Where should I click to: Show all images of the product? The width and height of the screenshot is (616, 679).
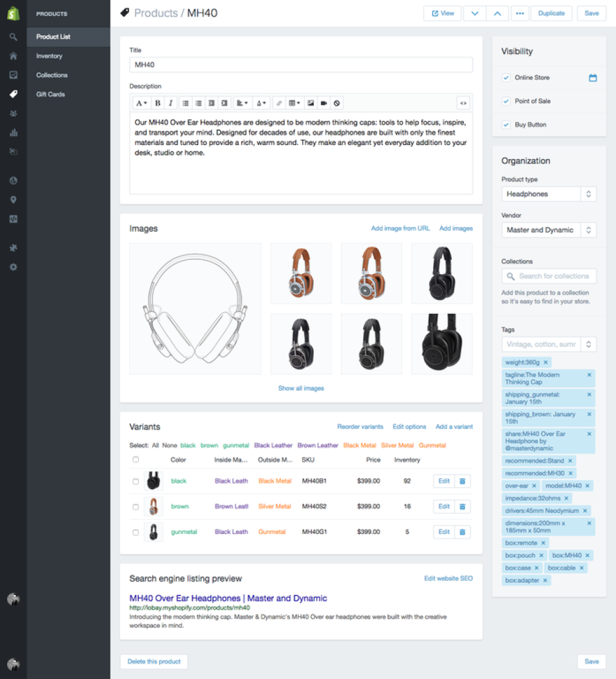coord(301,388)
